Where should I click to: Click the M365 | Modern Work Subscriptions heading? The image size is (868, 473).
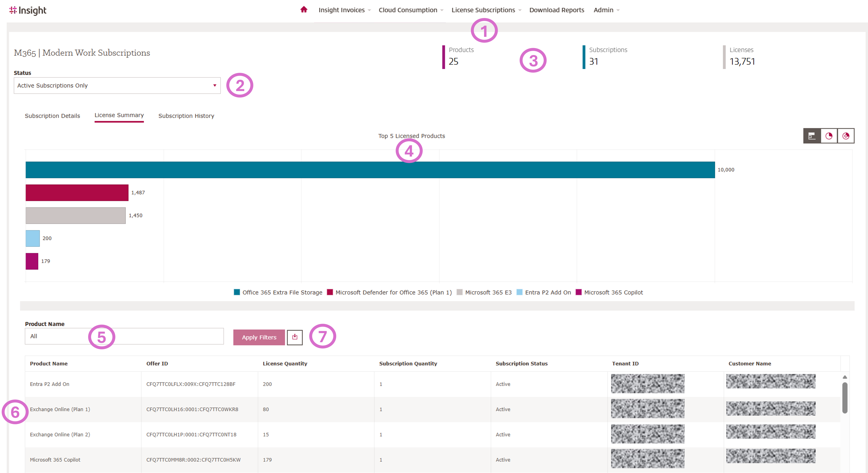(x=82, y=53)
